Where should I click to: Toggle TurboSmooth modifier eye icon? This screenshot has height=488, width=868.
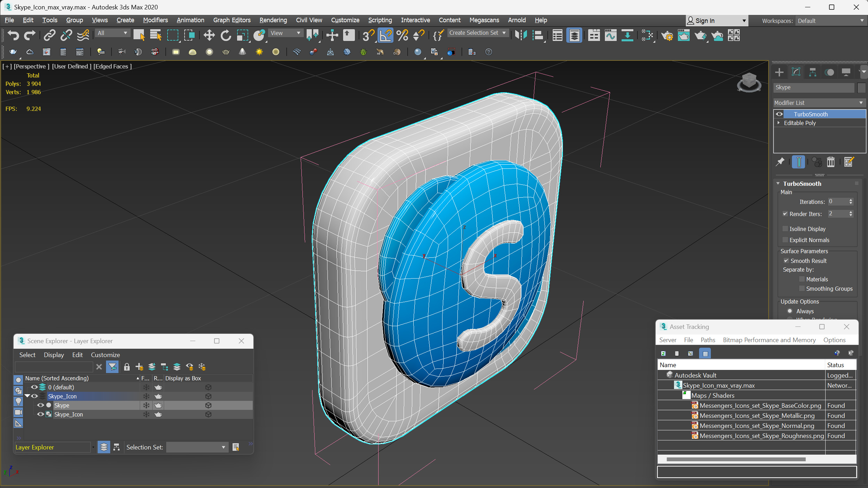click(779, 114)
